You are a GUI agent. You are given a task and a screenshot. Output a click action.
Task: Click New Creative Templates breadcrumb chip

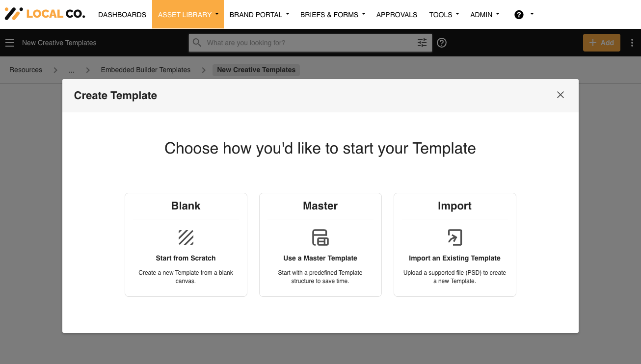(256, 70)
